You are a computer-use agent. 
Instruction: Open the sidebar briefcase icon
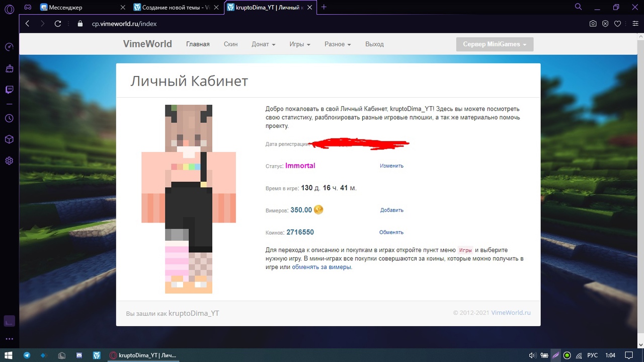[9, 68]
